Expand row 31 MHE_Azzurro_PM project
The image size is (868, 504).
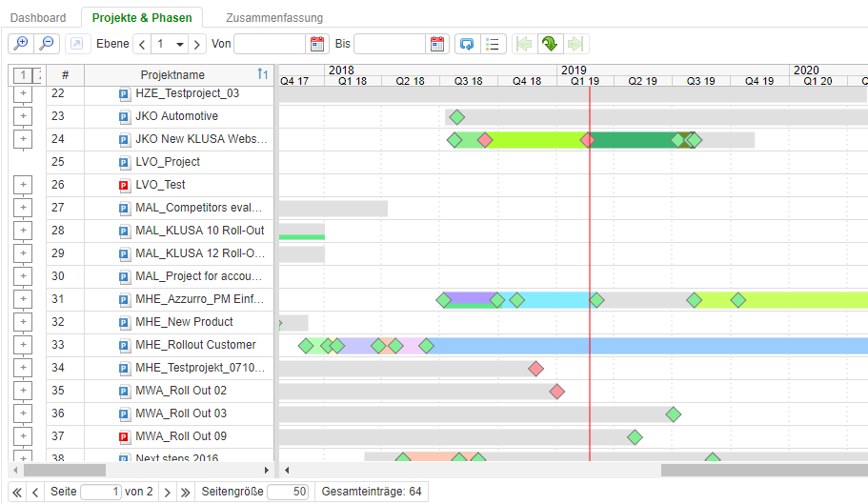[24, 299]
